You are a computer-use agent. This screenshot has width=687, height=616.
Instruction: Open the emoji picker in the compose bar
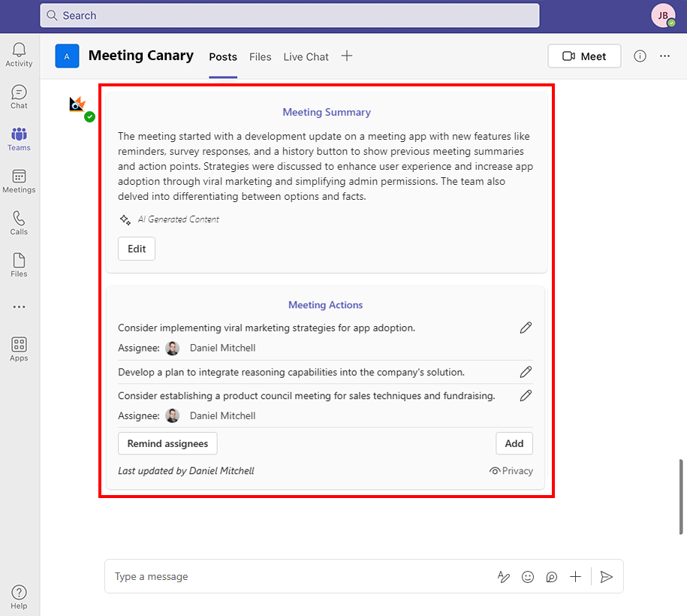(x=527, y=576)
